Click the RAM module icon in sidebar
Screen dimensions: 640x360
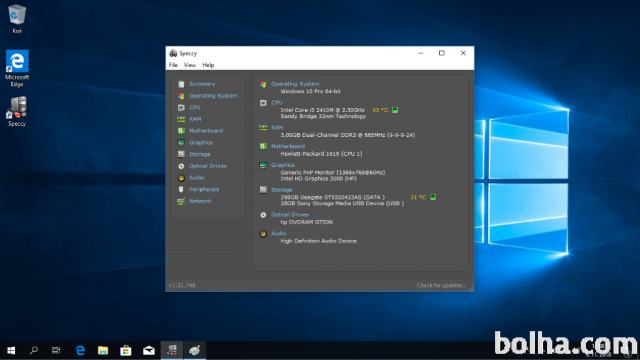coord(181,119)
